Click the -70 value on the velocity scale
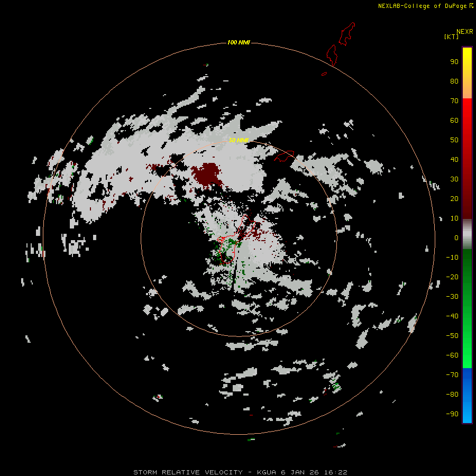 pos(452,375)
